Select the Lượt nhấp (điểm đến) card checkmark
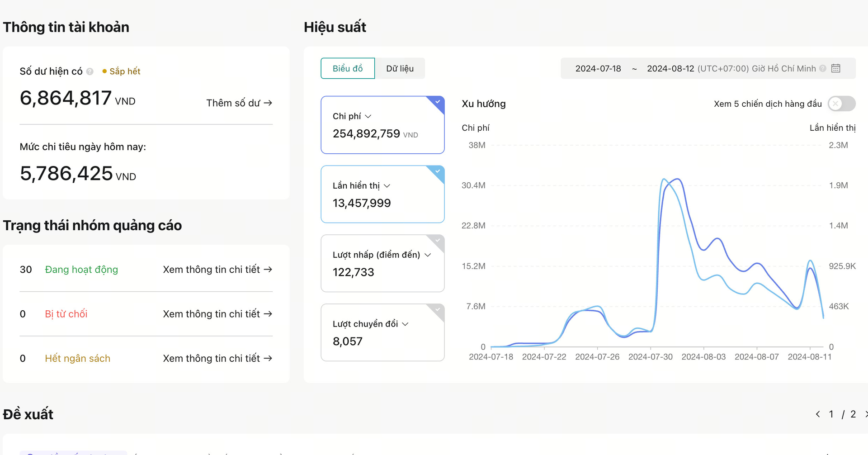 coord(438,241)
